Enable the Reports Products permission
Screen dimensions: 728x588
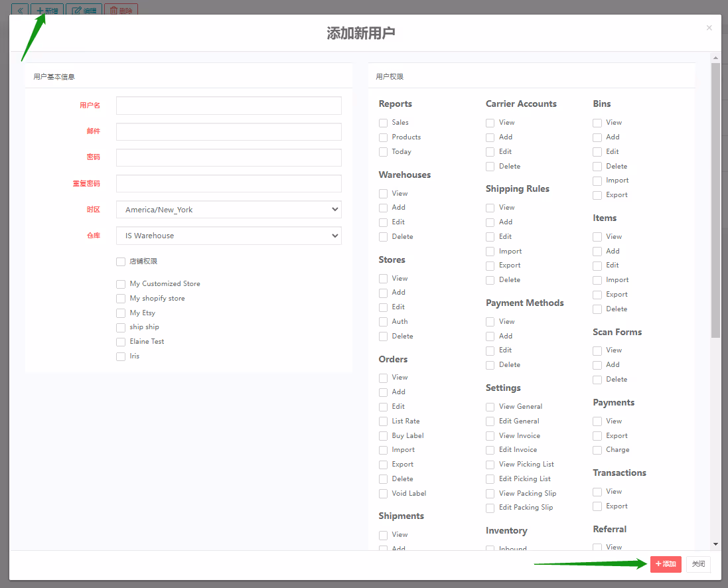tap(383, 137)
